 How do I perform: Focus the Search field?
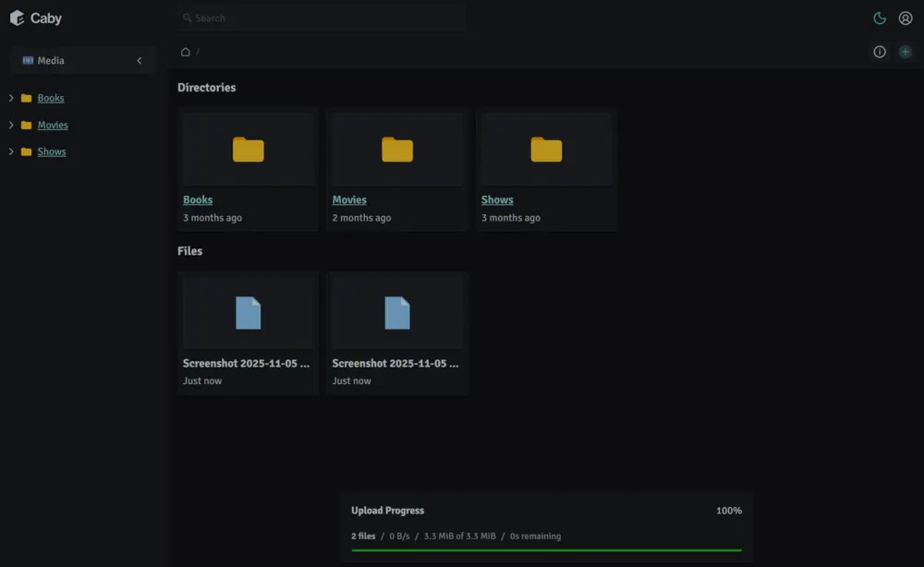[x=322, y=18]
